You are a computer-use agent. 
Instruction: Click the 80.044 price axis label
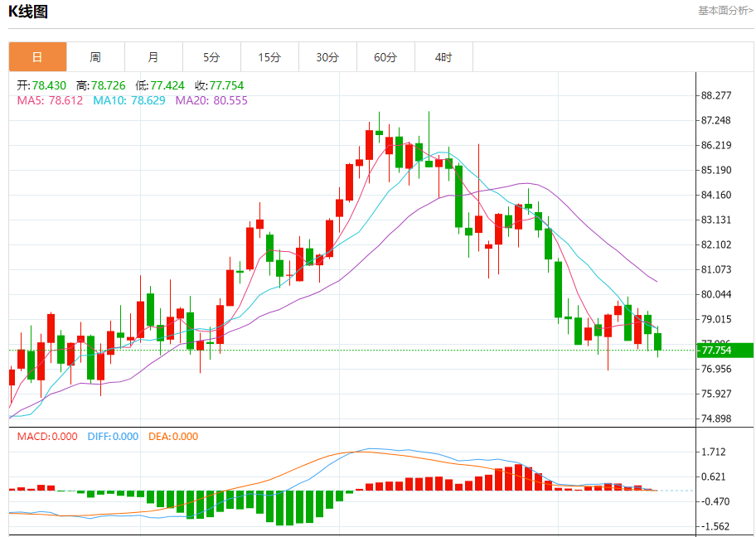coord(716,294)
